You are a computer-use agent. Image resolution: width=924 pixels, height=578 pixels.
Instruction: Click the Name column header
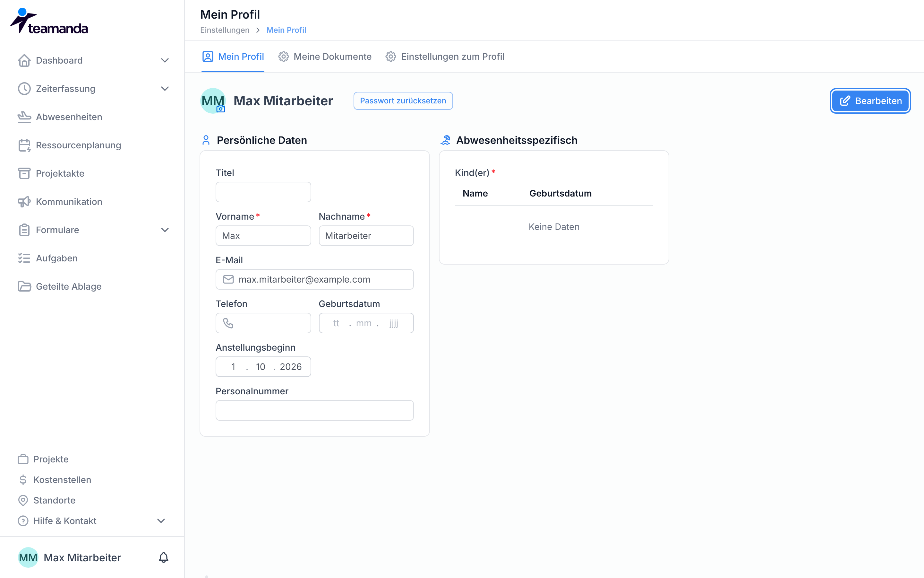point(475,193)
